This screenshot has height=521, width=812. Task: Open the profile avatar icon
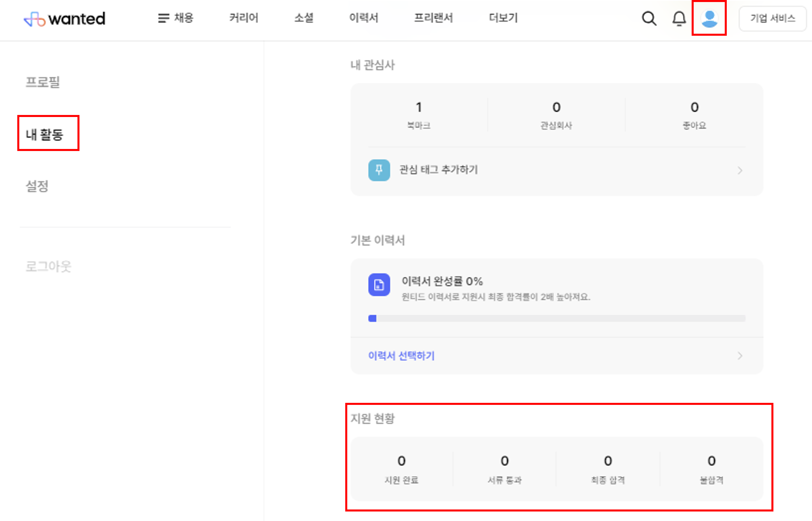point(709,19)
